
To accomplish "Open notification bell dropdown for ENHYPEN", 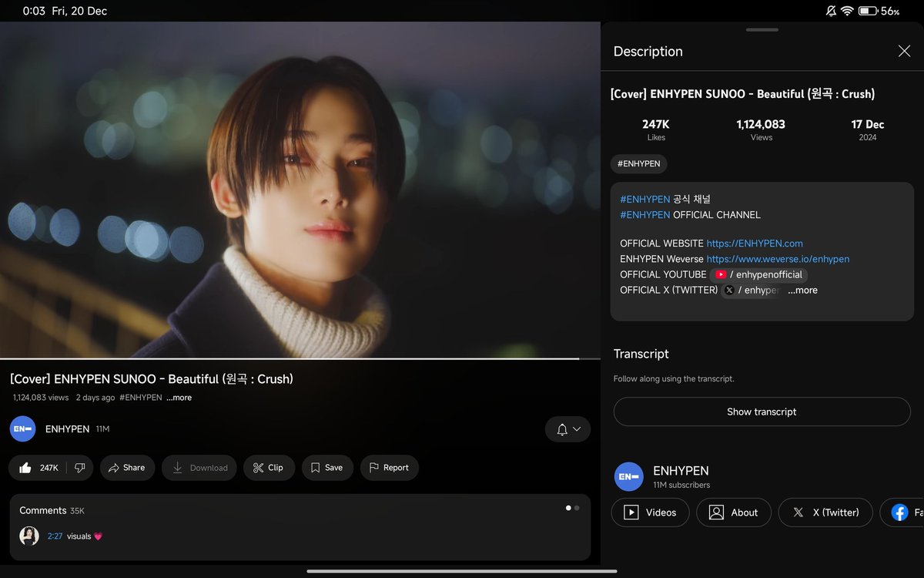I will [568, 429].
